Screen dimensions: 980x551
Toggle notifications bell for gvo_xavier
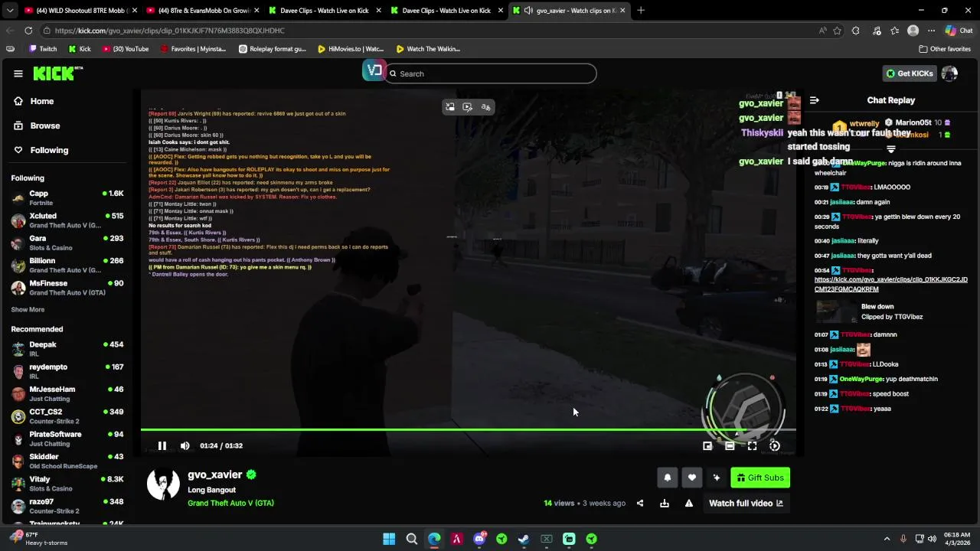click(667, 478)
